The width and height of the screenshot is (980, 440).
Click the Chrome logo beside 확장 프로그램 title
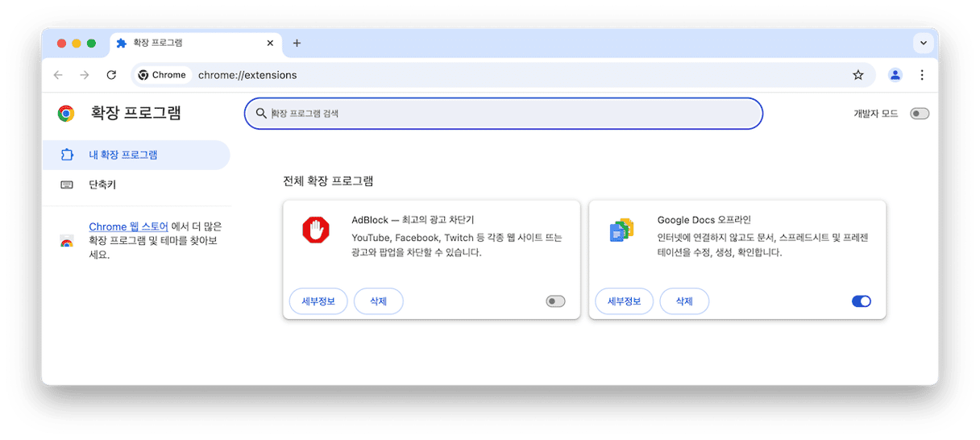pyautogui.click(x=66, y=114)
